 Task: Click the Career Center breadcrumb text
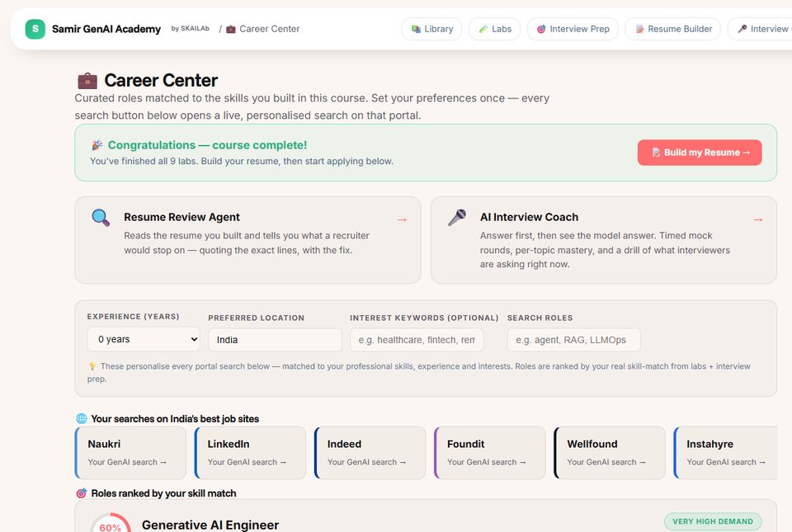pyautogui.click(x=270, y=29)
